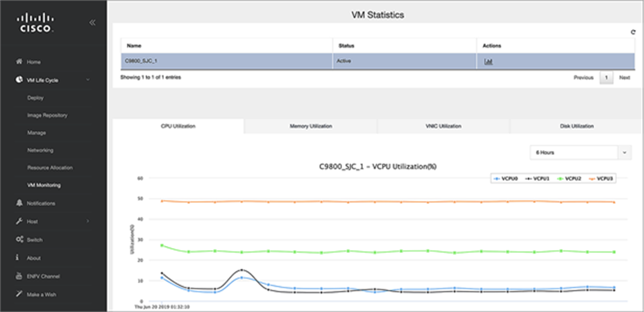Open the VM Monitoring page
644x312 pixels.
click(44, 186)
